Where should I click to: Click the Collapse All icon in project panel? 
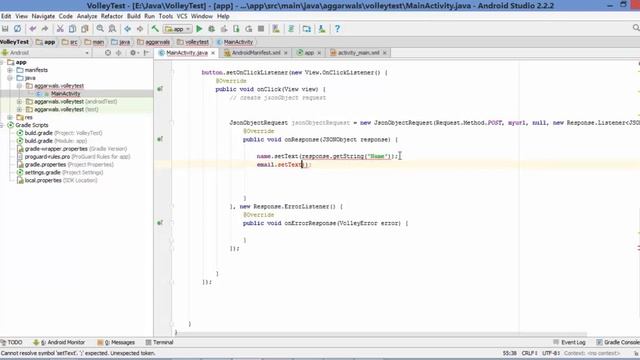[x=118, y=53]
